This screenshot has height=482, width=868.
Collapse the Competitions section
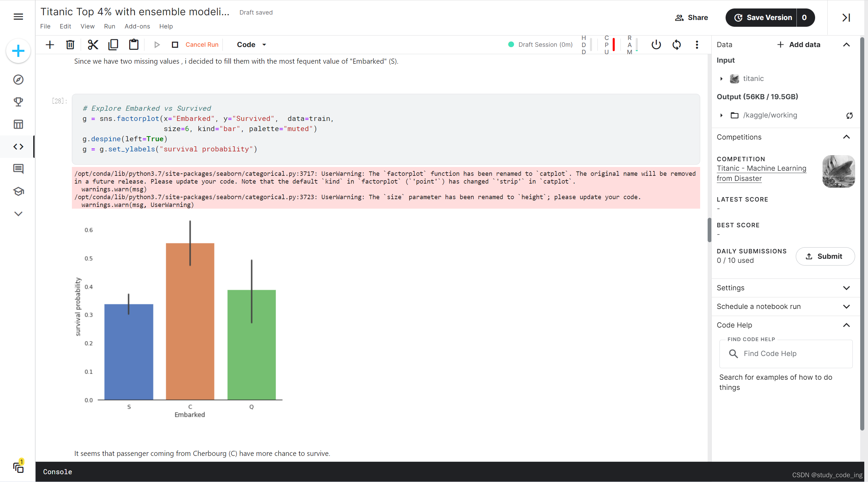(846, 137)
